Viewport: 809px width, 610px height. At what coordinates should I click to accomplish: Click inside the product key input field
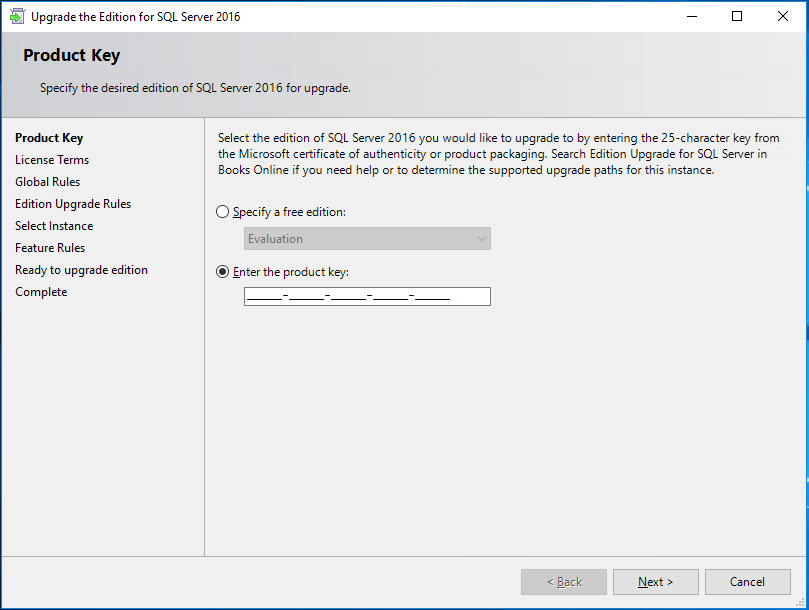pyautogui.click(x=366, y=296)
